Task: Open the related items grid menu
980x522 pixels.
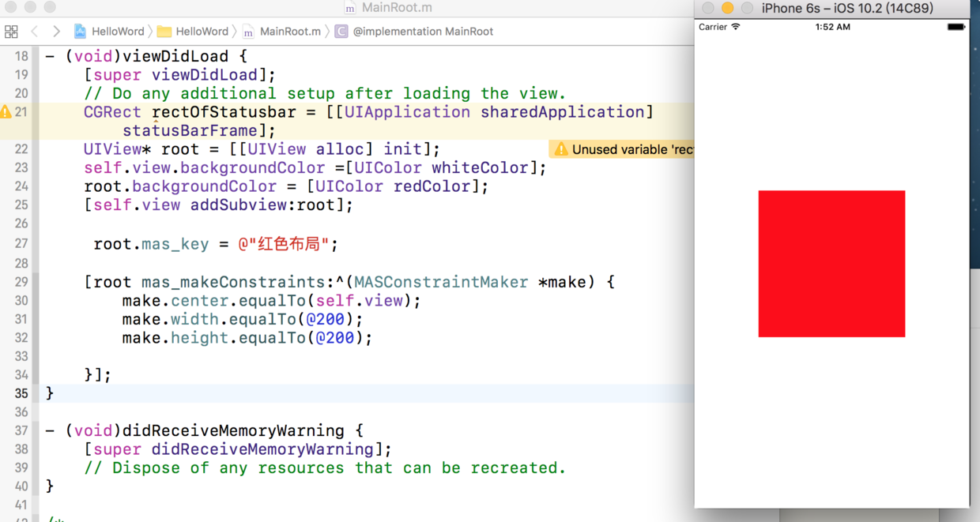Action: pos(11,32)
